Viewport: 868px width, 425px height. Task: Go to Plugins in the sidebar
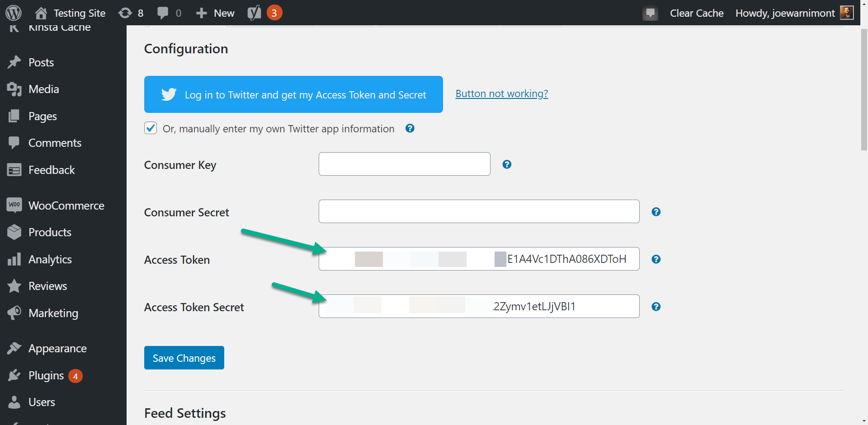[x=46, y=375]
